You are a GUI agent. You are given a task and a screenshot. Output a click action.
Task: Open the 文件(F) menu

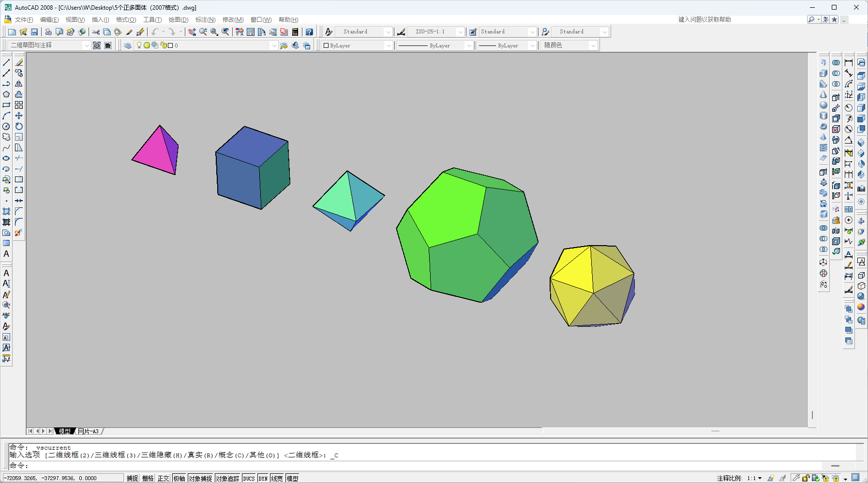point(24,20)
